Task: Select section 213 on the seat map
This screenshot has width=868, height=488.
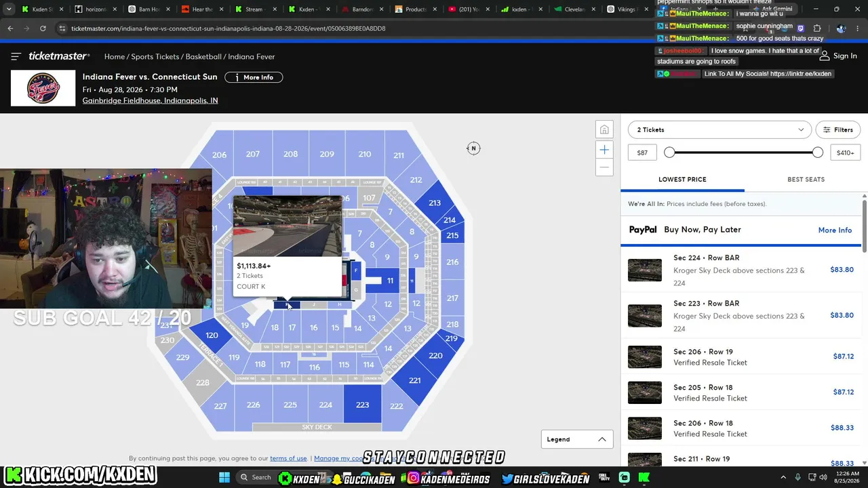Action: [434, 203]
